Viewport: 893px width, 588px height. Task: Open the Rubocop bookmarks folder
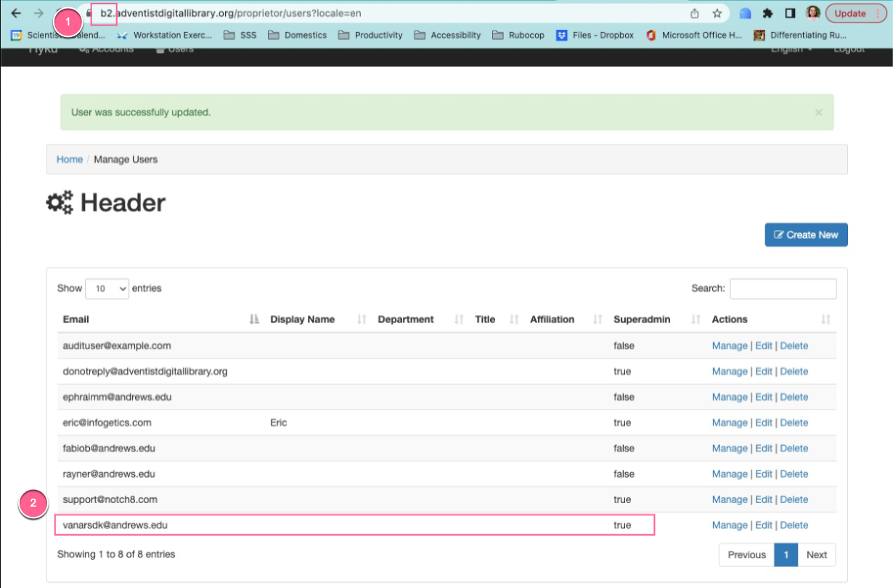(518, 35)
